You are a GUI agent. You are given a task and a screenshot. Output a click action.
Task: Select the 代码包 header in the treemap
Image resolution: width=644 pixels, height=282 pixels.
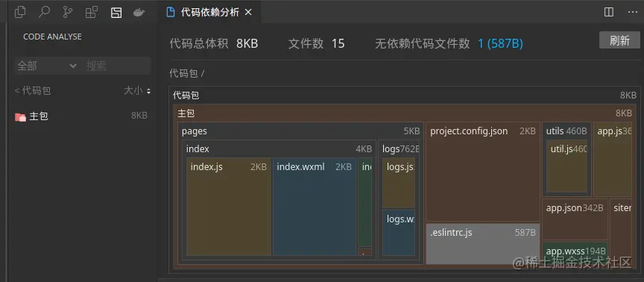(405, 95)
